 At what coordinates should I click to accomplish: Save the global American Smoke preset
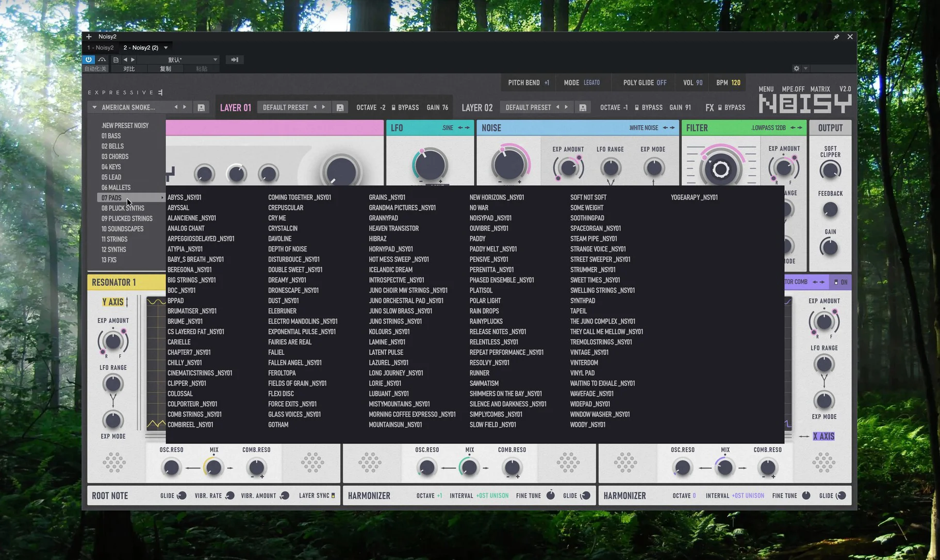click(201, 108)
